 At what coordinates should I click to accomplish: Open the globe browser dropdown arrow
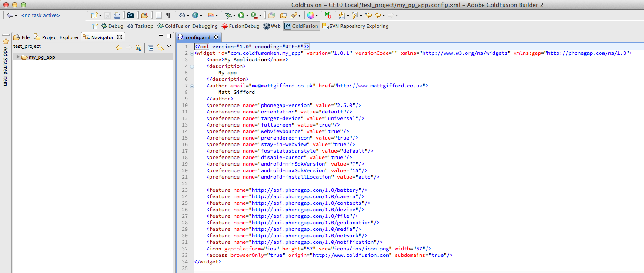(201, 16)
